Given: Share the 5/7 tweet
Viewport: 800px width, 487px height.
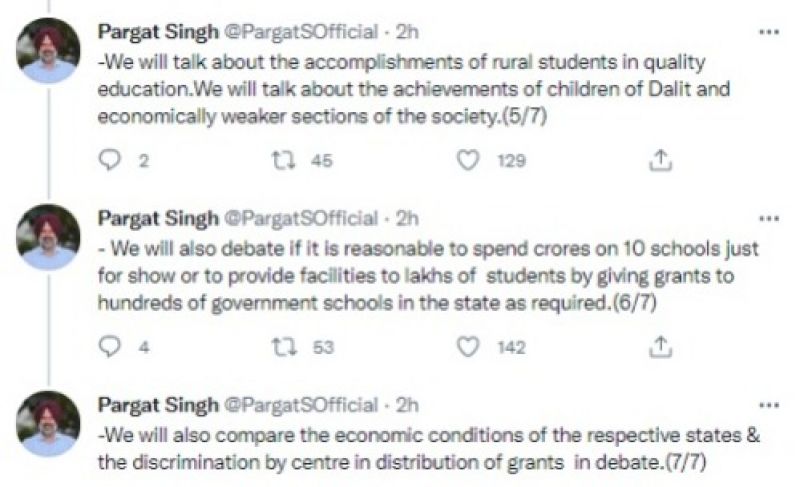Looking at the screenshot, I should (659, 160).
